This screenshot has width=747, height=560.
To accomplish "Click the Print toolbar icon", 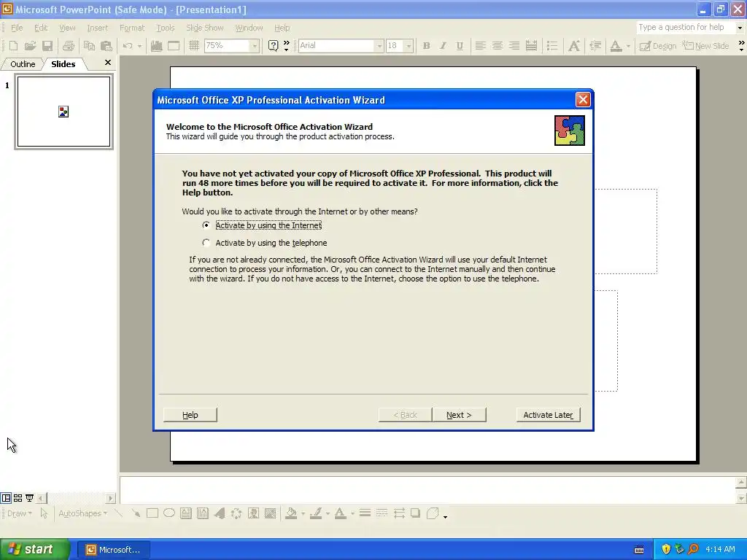I will pyautogui.click(x=68, y=46).
